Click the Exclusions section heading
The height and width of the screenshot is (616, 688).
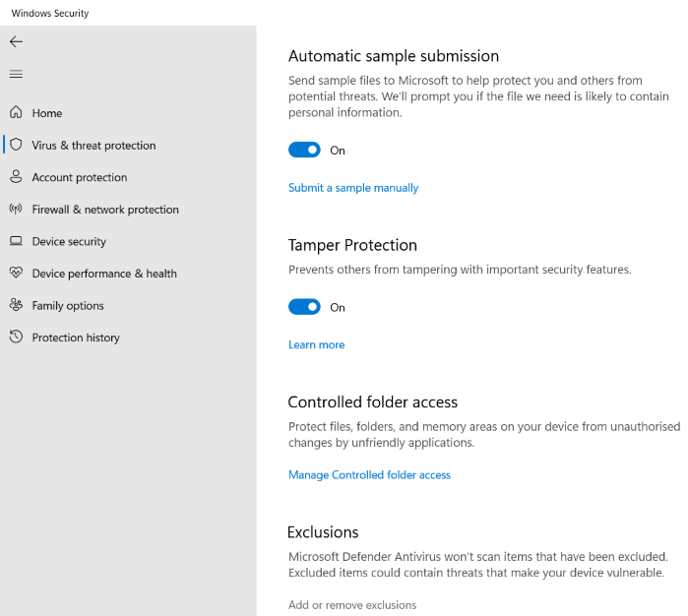pyautogui.click(x=323, y=532)
